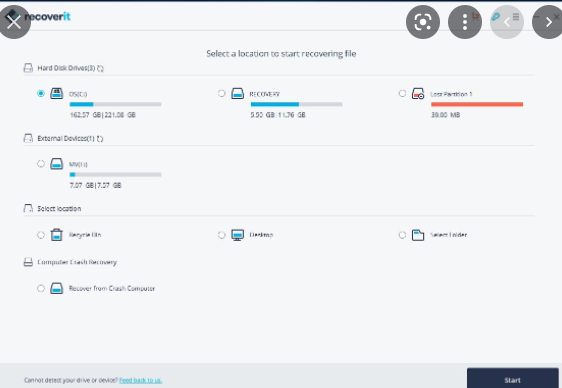
Task: Click the External Devices(1) heading
Action: tap(66, 139)
